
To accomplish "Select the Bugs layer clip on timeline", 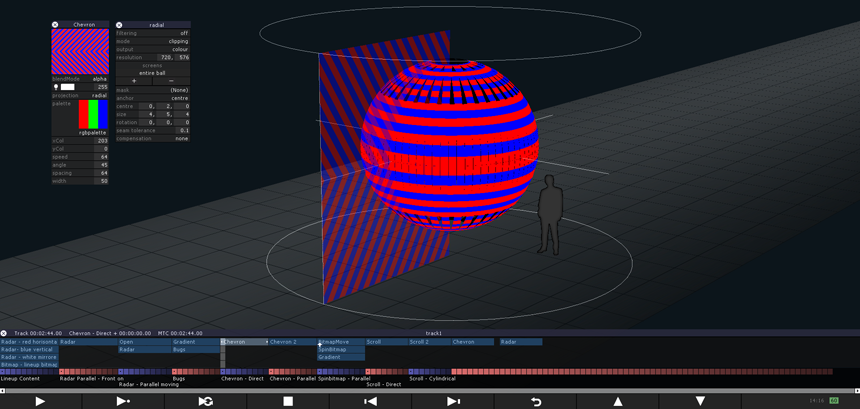I will (196, 349).
